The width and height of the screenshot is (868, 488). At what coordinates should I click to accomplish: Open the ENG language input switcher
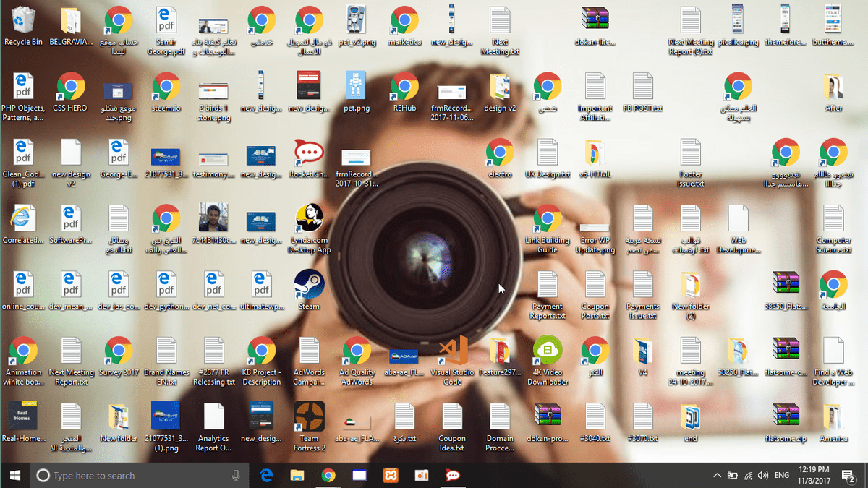point(781,475)
